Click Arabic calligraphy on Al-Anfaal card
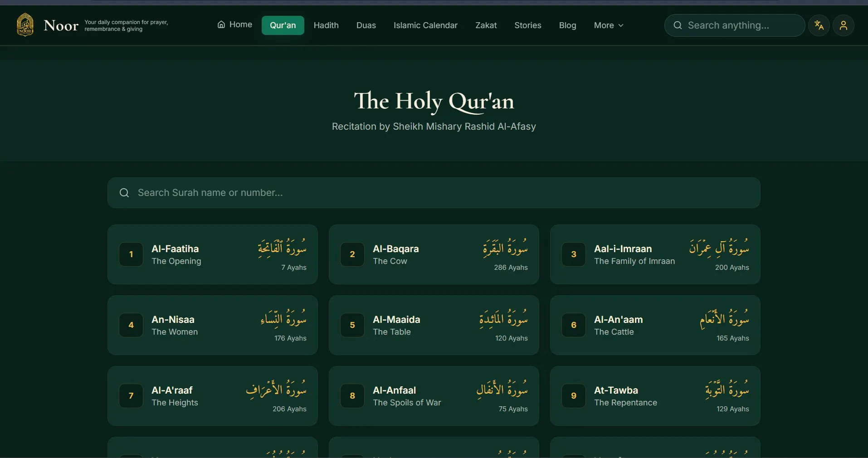Viewport: 868px width, 458px height. point(502,389)
